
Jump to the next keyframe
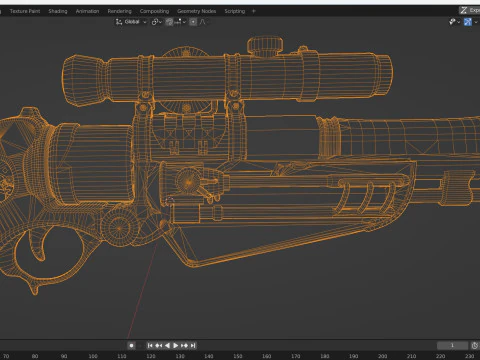pyautogui.click(x=184, y=346)
